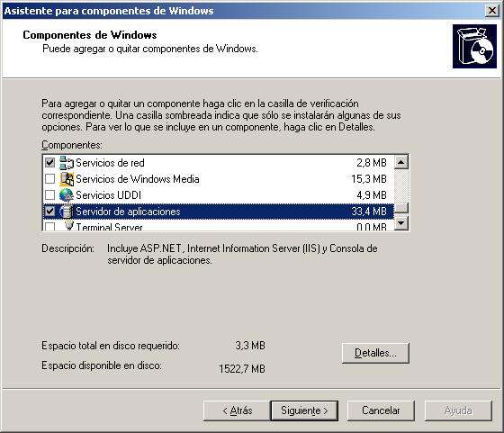This screenshot has height=433, width=504.
Task: Click the Servidor de aplicaciones server icon
Action: pyautogui.click(x=67, y=212)
